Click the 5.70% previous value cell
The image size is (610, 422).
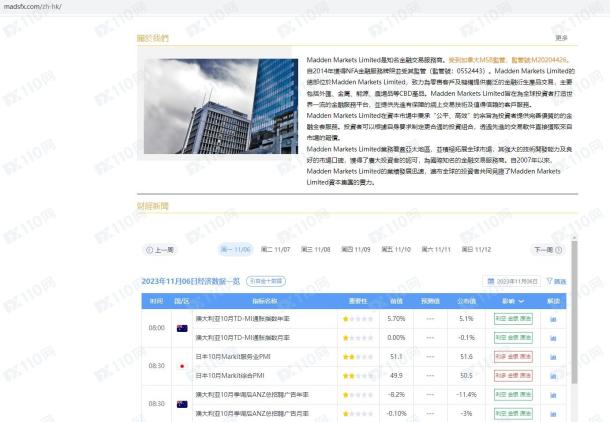396,319
